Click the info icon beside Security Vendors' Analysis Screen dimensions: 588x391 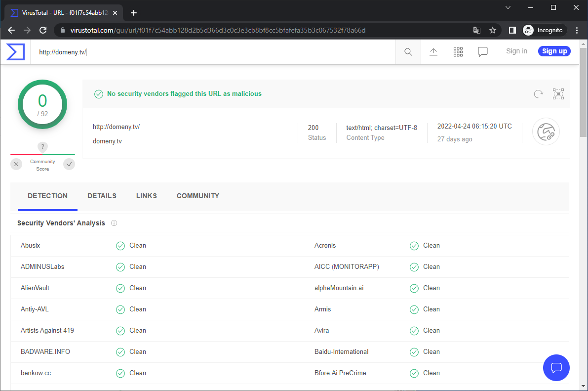pyautogui.click(x=114, y=223)
